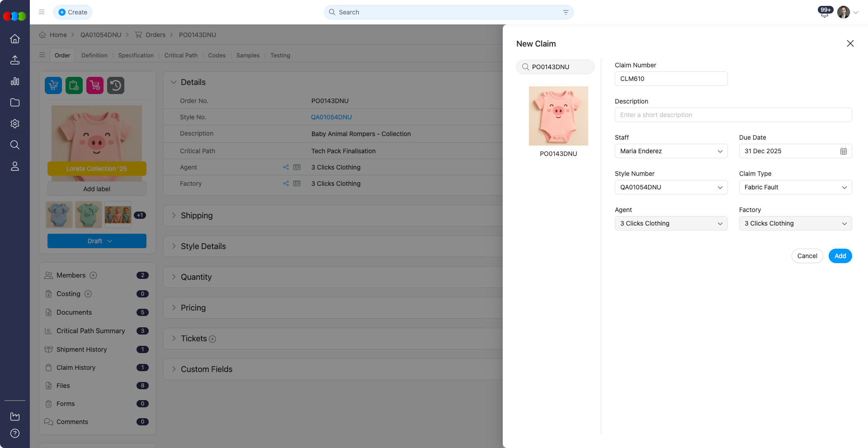Click the blue shopping cart icon button
This screenshot has height=448, width=868.
point(53,85)
